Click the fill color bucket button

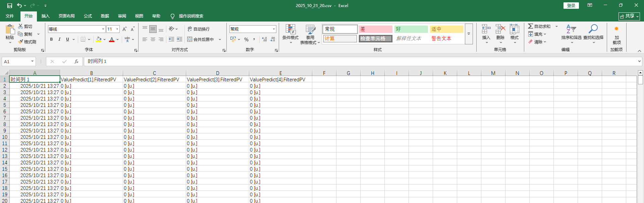point(99,39)
